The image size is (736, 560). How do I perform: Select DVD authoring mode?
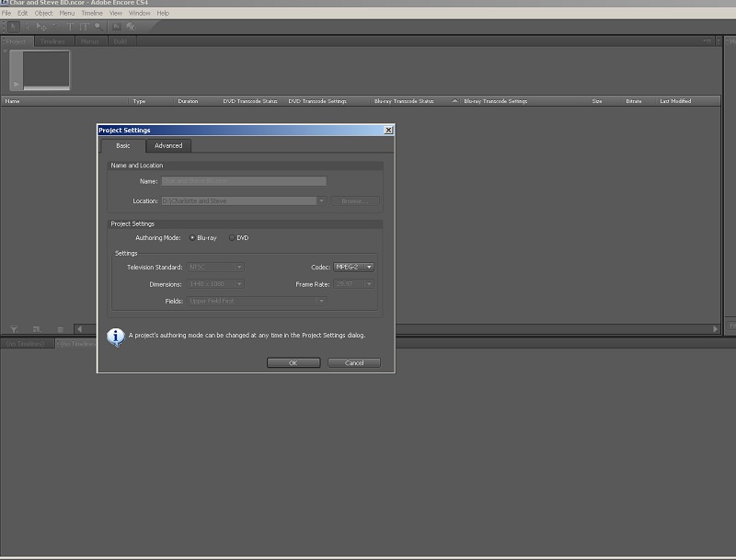(232, 238)
